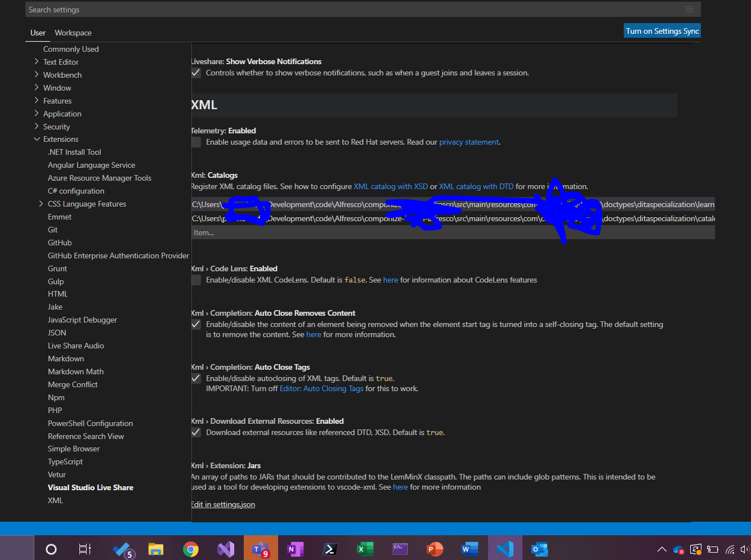Open Outlook from the taskbar
The height and width of the screenshot is (560, 751).
(539, 549)
